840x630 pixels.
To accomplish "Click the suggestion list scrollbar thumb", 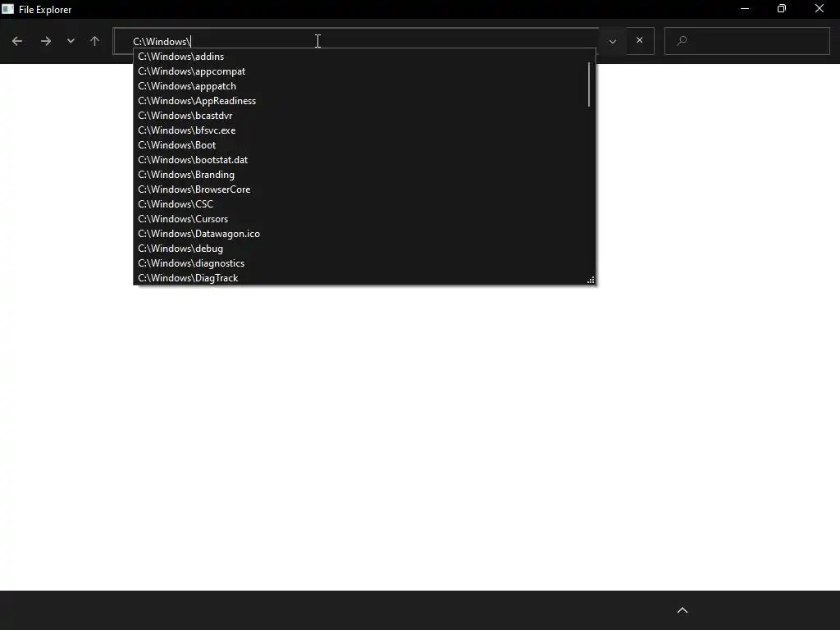I will click(589, 84).
